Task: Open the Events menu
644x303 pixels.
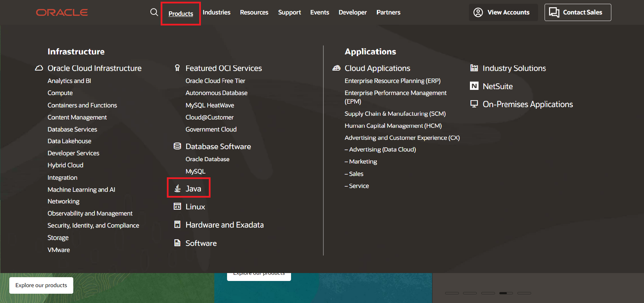Action: 320,12
